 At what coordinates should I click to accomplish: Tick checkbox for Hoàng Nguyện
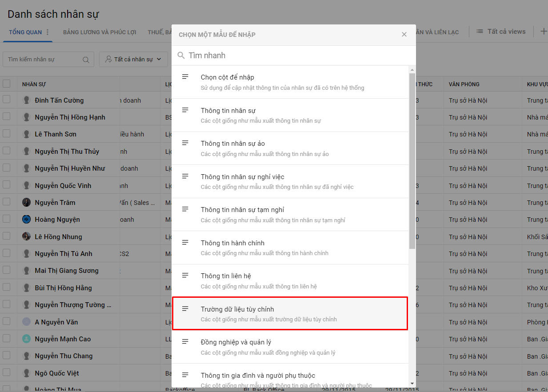(7, 219)
